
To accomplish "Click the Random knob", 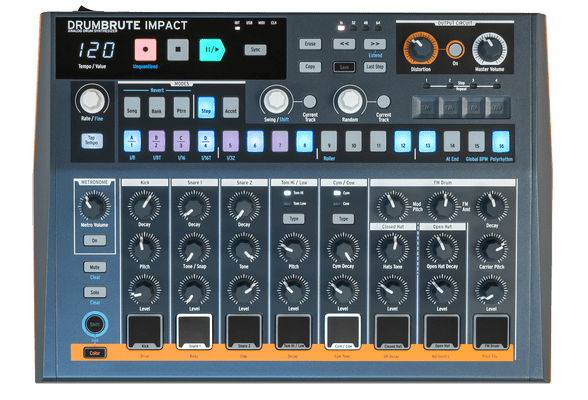I will pyautogui.click(x=350, y=100).
